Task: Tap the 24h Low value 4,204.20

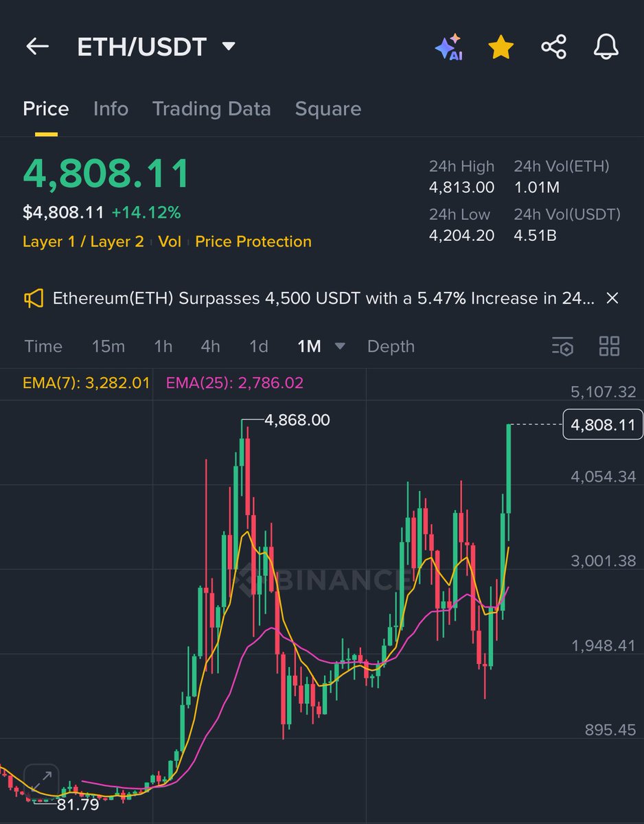Action: pos(461,236)
